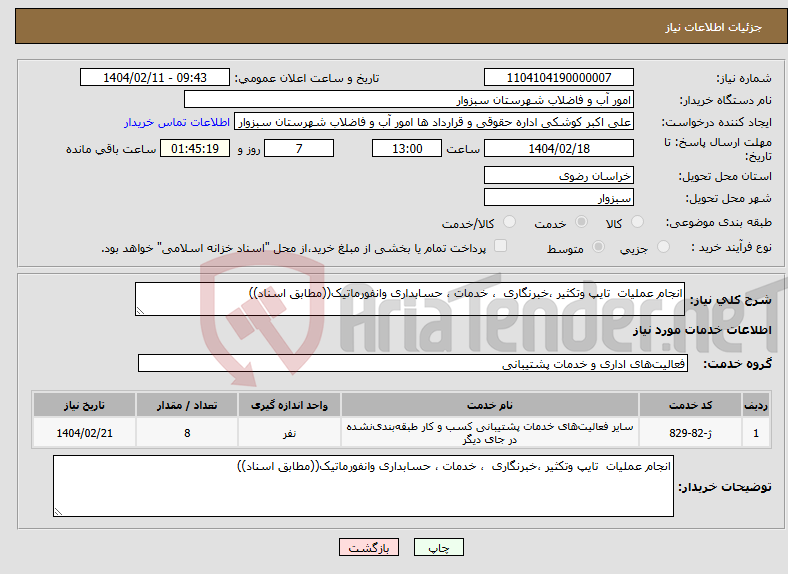
Task: Click the deadline time field 13:00
Action: pyautogui.click(x=407, y=149)
